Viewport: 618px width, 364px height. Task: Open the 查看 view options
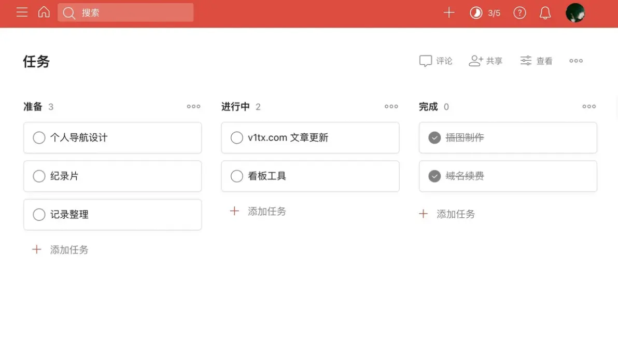point(537,61)
